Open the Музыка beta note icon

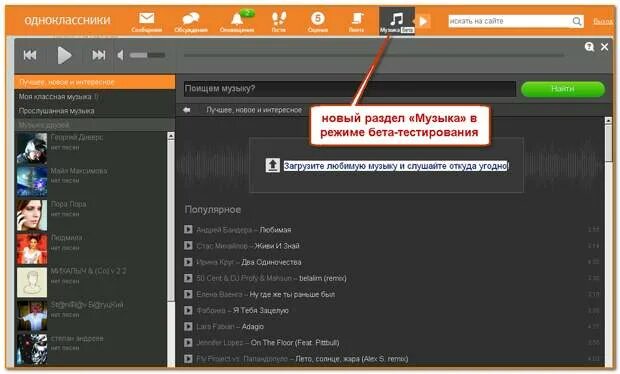click(x=397, y=21)
